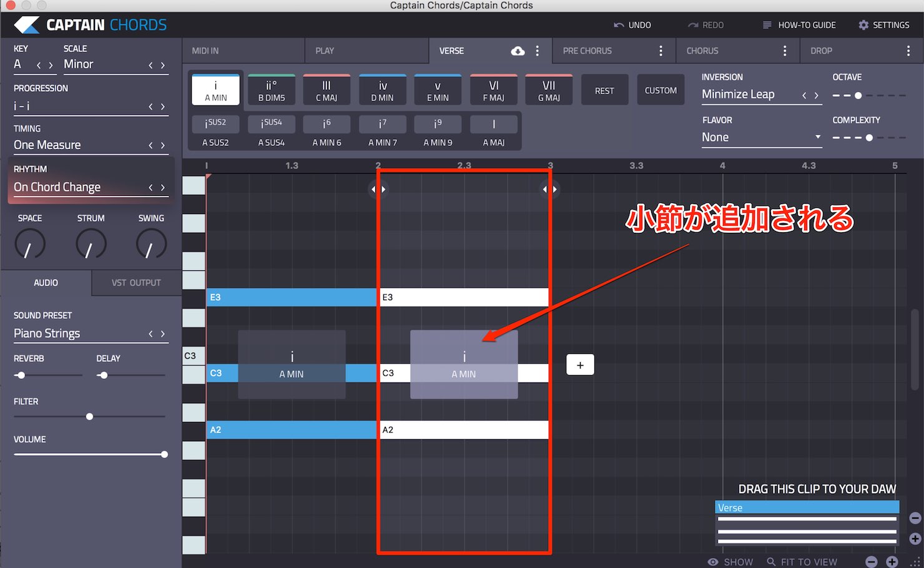Switch to the MIDI IN tab
The width and height of the screenshot is (924, 568).
[243, 51]
